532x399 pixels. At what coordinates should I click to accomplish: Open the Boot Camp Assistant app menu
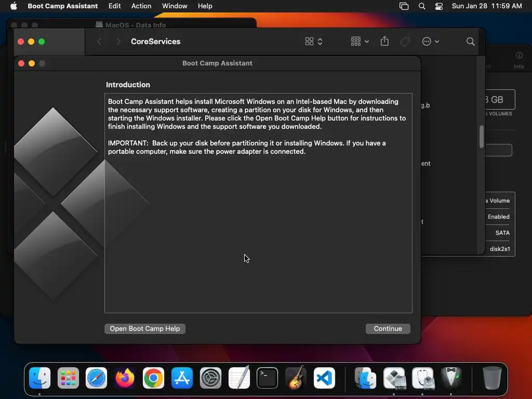(62, 6)
